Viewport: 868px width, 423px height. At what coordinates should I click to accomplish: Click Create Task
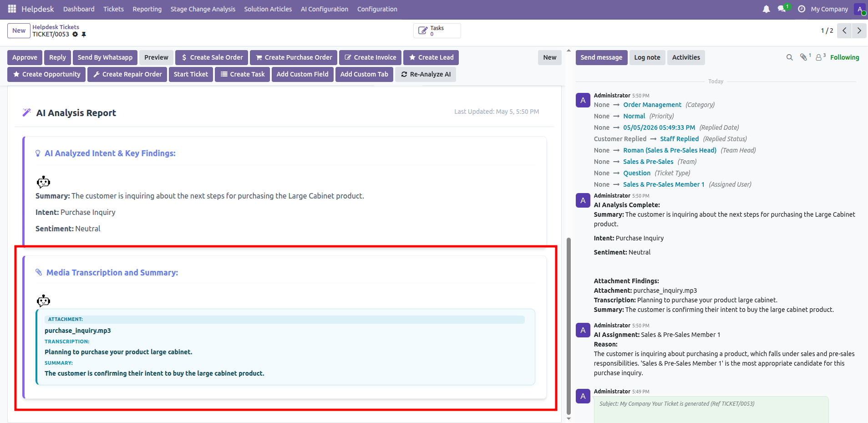point(242,74)
